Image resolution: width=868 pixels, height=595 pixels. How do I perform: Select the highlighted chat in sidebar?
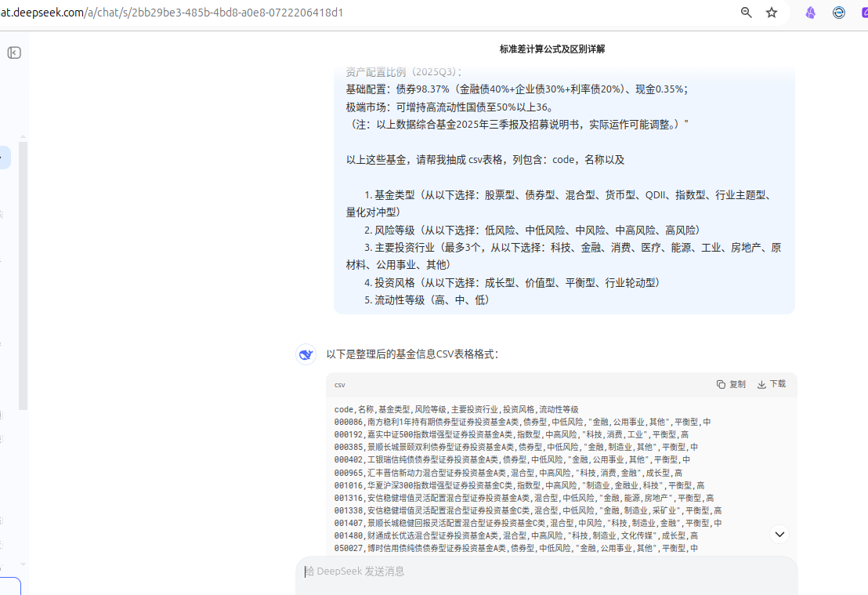point(5,158)
